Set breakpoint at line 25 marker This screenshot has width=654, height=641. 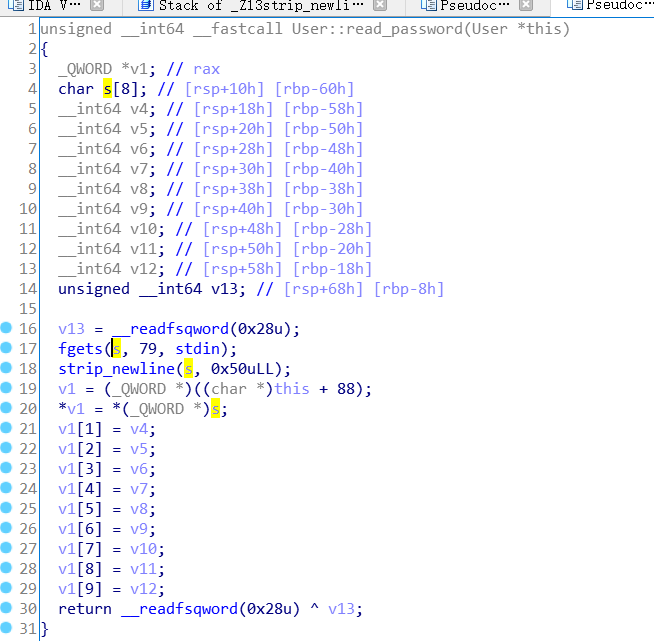[x=6, y=508]
